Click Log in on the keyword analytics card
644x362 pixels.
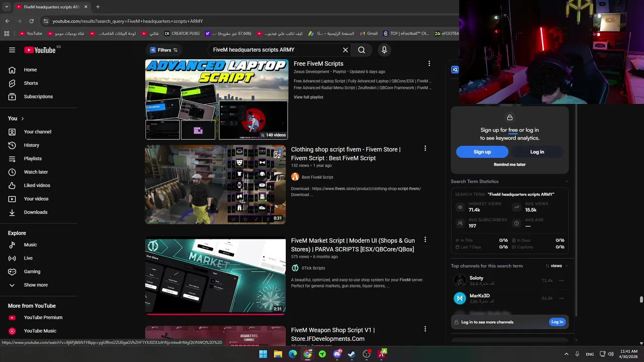[x=537, y=152]
